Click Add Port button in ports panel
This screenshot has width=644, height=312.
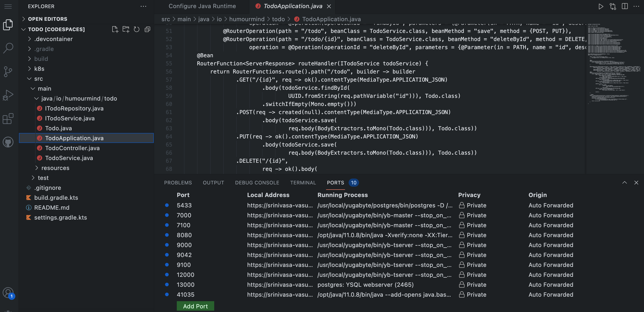tap(195, 306)
